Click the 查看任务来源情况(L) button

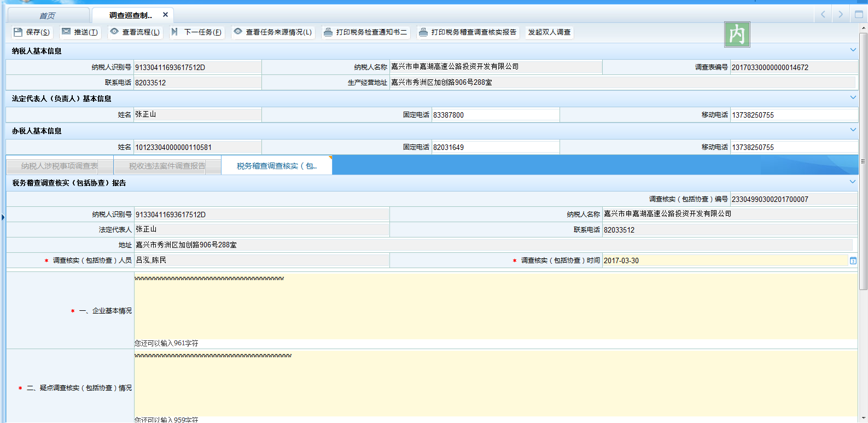[x=273, y=32]
